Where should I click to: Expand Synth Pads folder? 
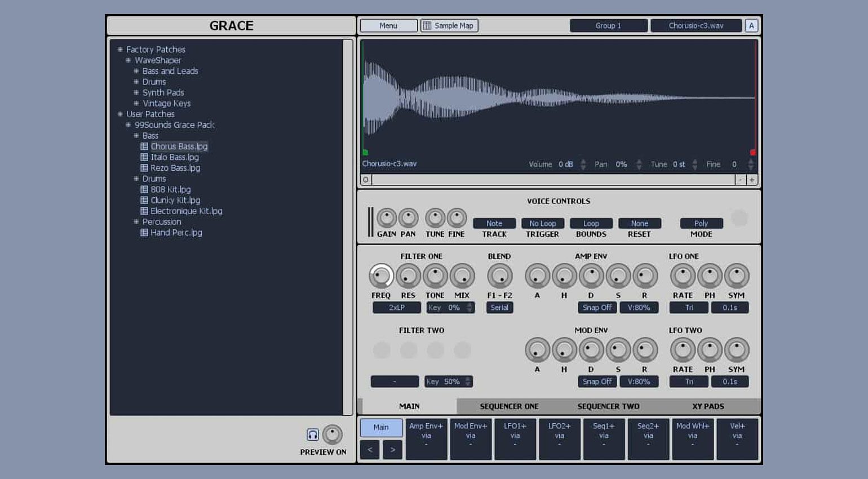136,92
